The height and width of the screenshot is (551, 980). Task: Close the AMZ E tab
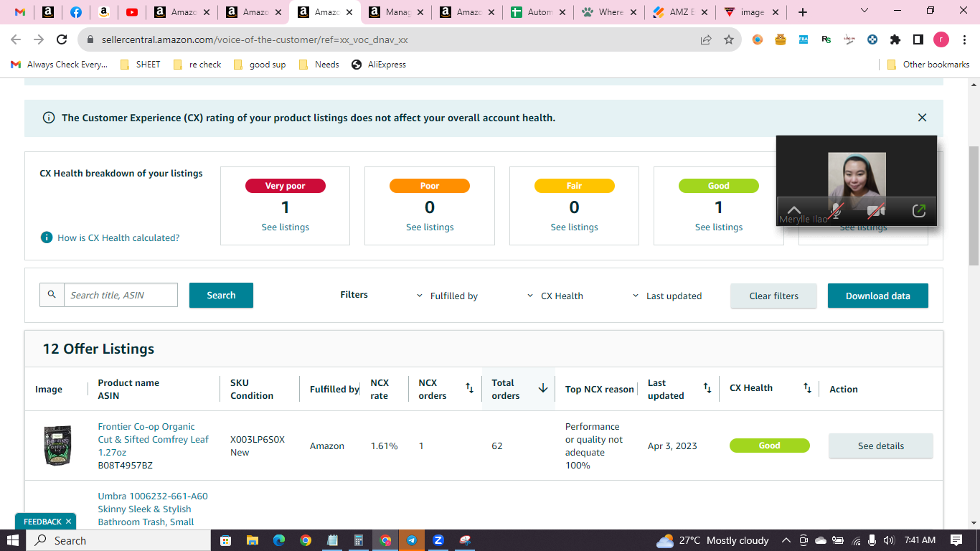coord(704,12)
